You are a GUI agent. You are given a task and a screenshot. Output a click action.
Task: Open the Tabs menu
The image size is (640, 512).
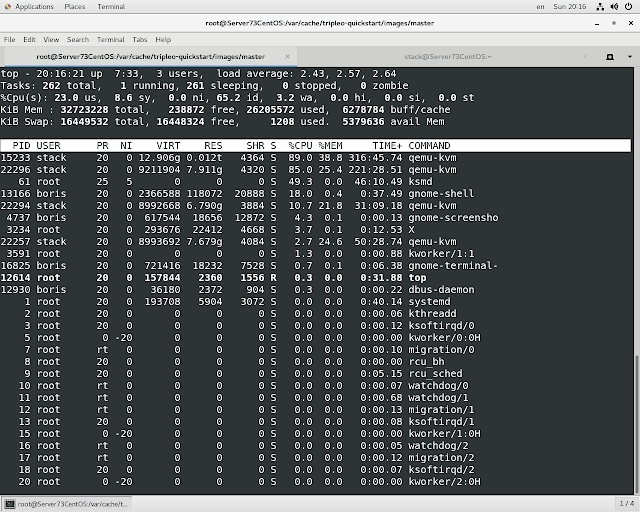(140, 40)
